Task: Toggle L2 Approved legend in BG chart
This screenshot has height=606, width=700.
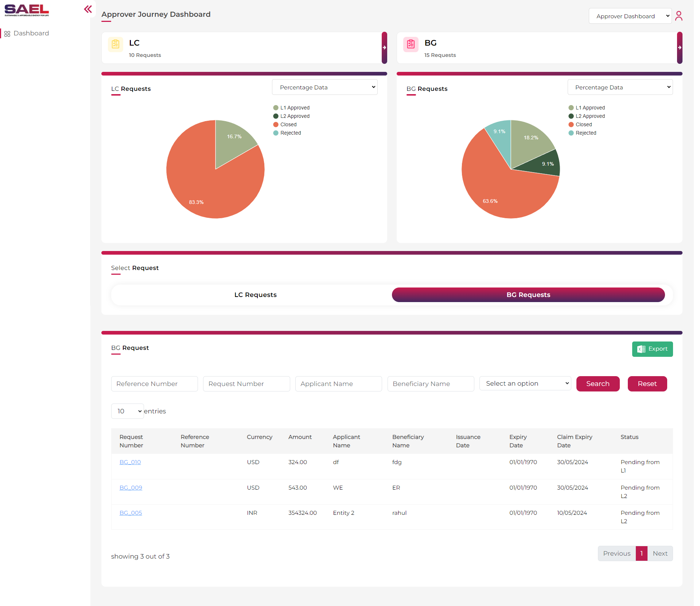Action: pyautogui.click(x=587, y=116)
